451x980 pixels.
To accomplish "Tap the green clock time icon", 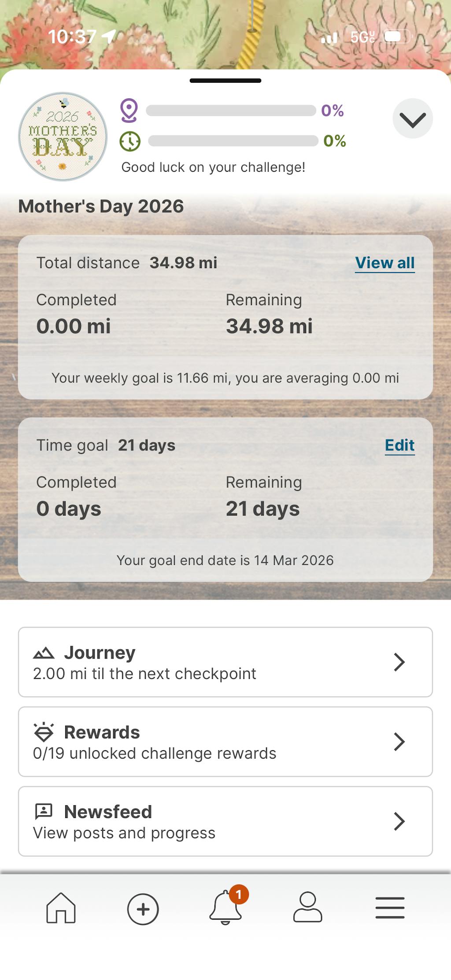I will (x=130, y=141).
